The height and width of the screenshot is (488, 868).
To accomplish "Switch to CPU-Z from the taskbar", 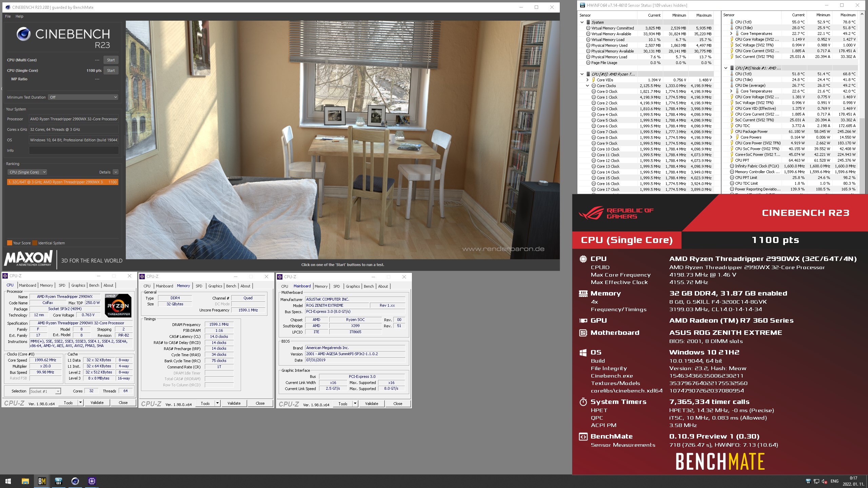I will coord(92,481).
